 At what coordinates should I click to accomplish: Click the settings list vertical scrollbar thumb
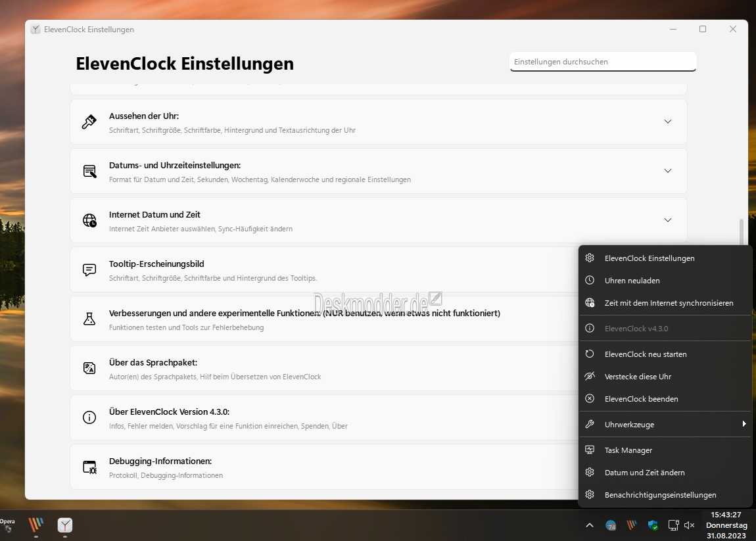(x=742, y=233)
